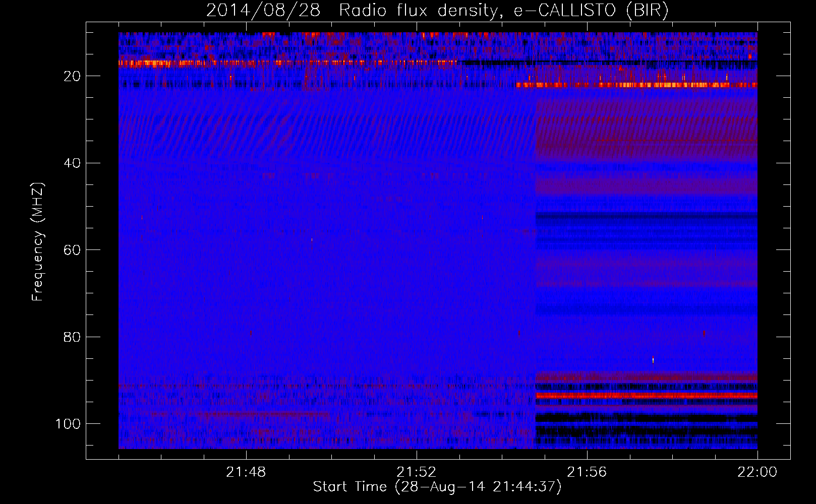Viewport: 816px width, 504px height.
Task: Click the '80' frequency tick label
Action: point(72,337)
